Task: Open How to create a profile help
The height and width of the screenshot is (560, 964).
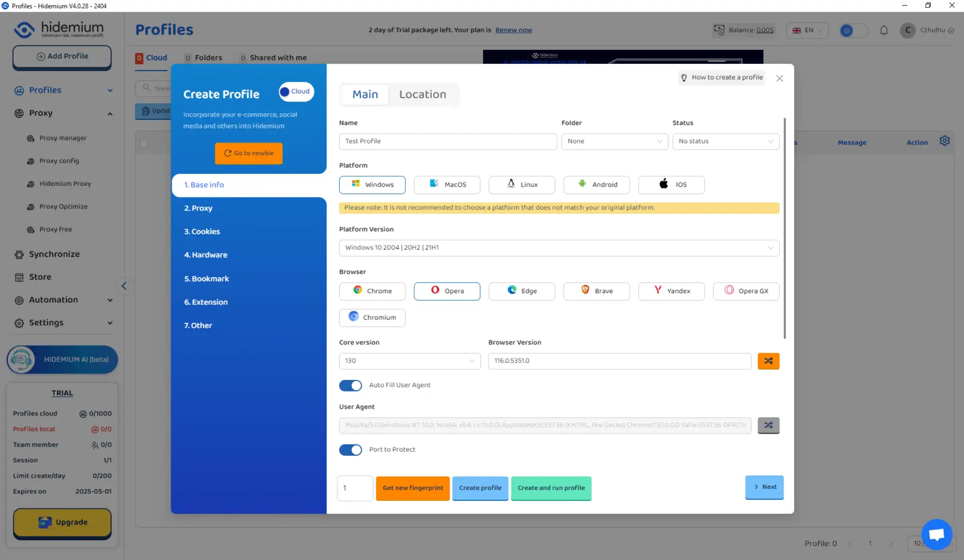Action: pos(722,78)
